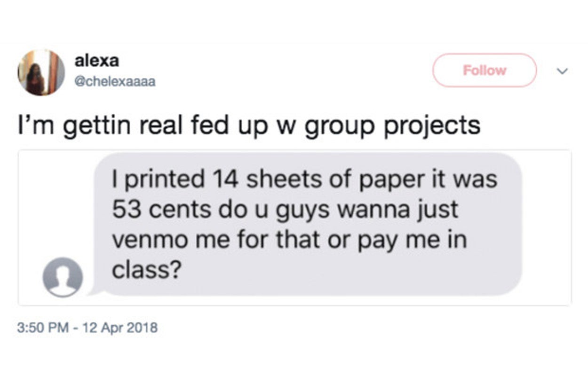Image resolution: width=588 pixels, height=390 pixels.
Task: Expand the tweet options chevron
Action: click(560, 70)
